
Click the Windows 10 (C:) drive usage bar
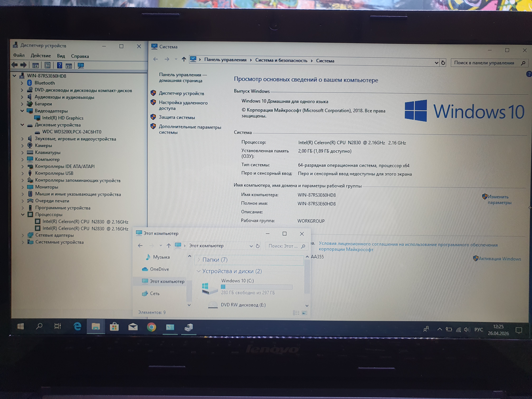[x=256, y=287]
